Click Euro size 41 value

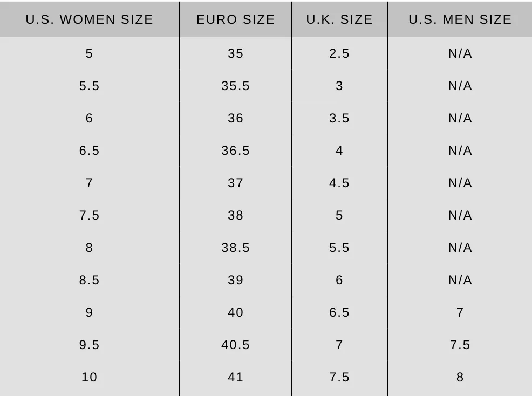tap(235, 377)
